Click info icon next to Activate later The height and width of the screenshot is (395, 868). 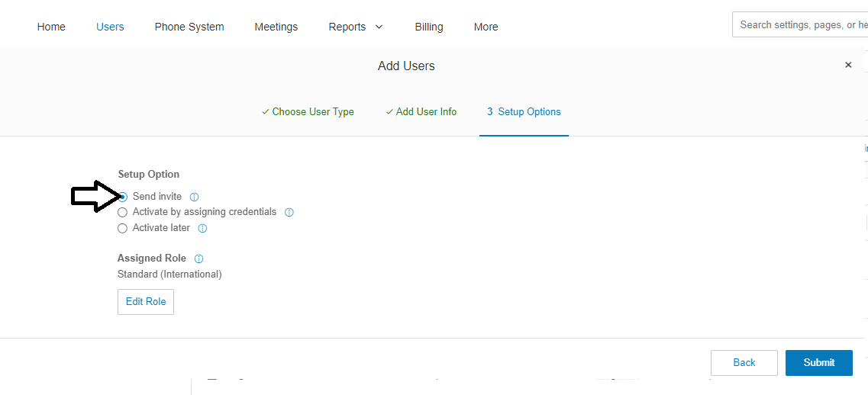point(202,228)
